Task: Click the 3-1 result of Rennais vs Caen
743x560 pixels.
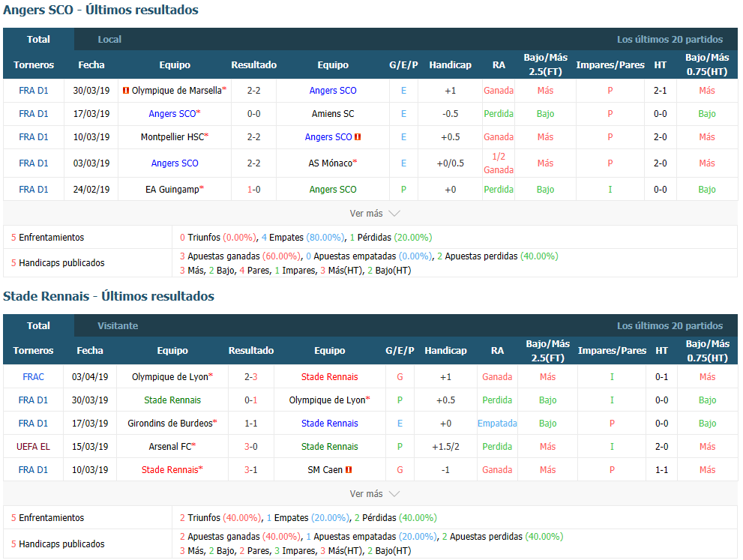Action: tap(250, 469)
